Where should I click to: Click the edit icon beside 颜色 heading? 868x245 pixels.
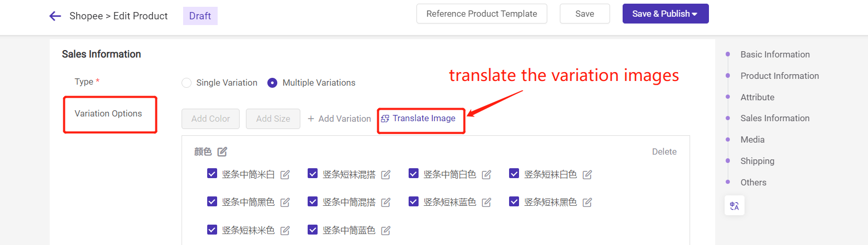[222, 151]
